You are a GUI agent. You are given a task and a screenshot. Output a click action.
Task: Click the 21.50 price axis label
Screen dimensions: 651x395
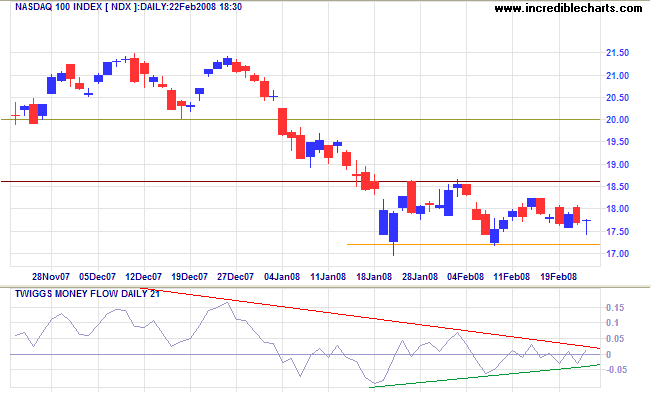click(x=617, y=53)
